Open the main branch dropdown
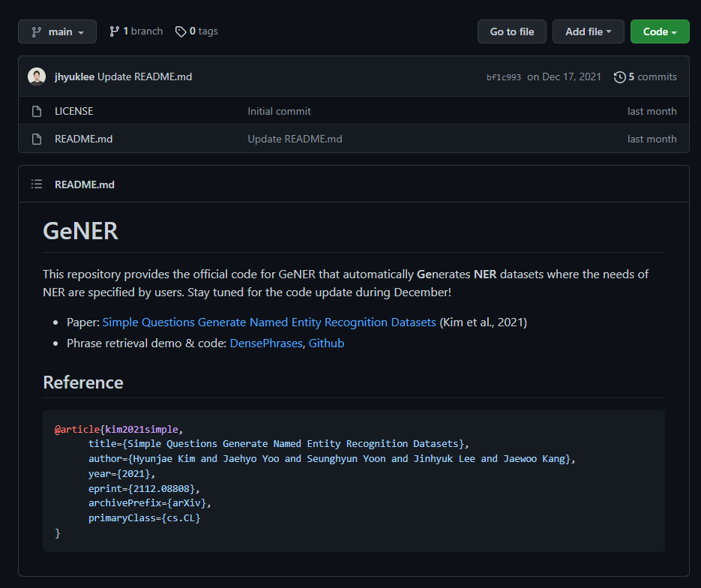The width and height of the screenshot is (701, 588). click(x=57, y=31)
